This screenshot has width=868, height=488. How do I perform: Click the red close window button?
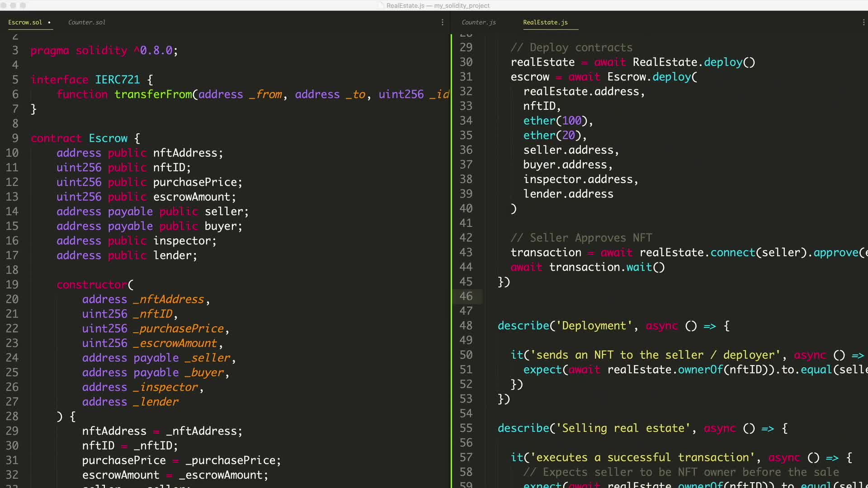(4, 5)
